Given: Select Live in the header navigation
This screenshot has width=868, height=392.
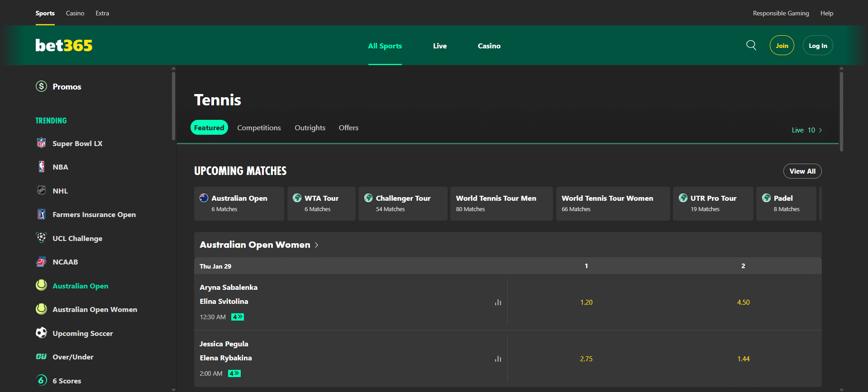Looking at the screenshot, I should point(440,46).
